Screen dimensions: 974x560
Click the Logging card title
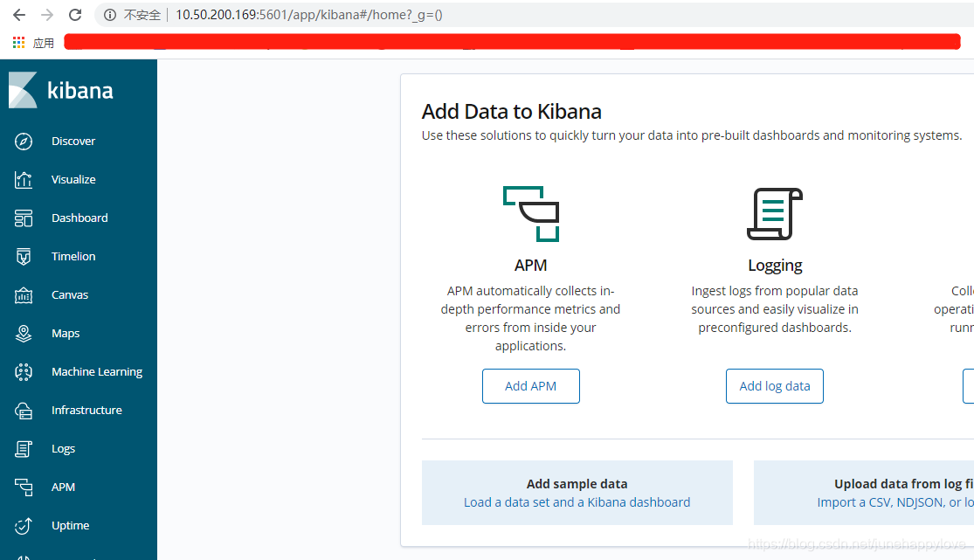point(775,266)
